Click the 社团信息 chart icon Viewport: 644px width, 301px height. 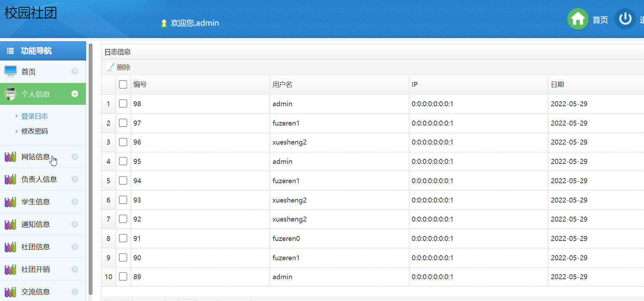point(11,246)
